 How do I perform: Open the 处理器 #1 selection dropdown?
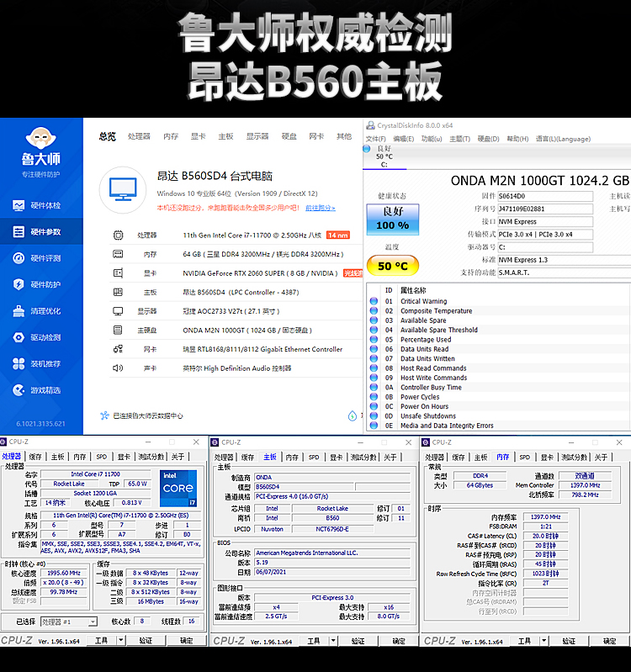(x=69, y=622)
